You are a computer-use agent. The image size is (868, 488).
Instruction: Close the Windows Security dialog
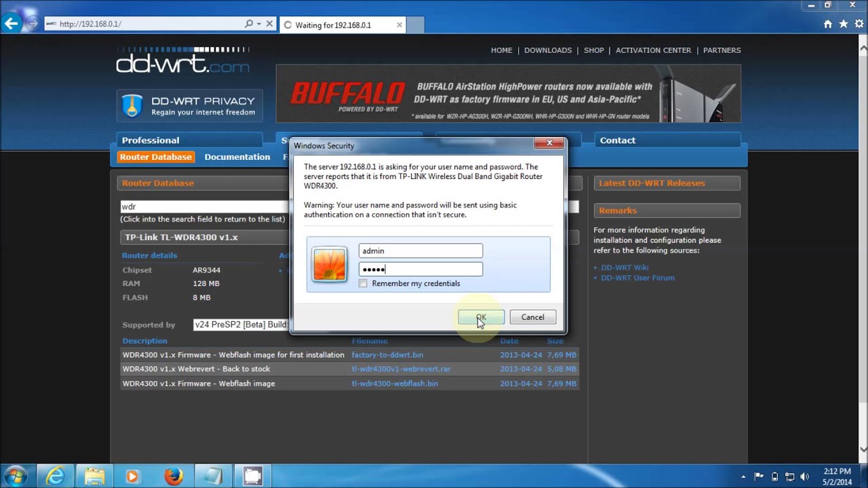tap(549, 143)
